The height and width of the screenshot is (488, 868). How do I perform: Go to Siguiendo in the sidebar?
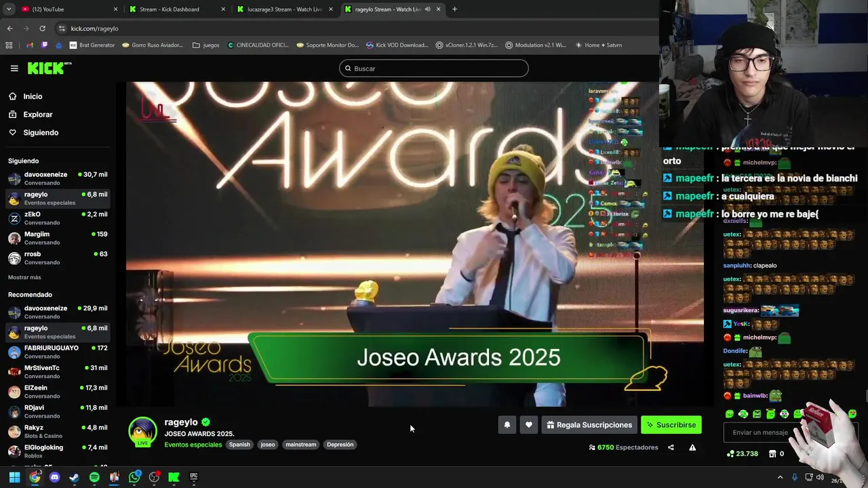[x=41, y=133]
